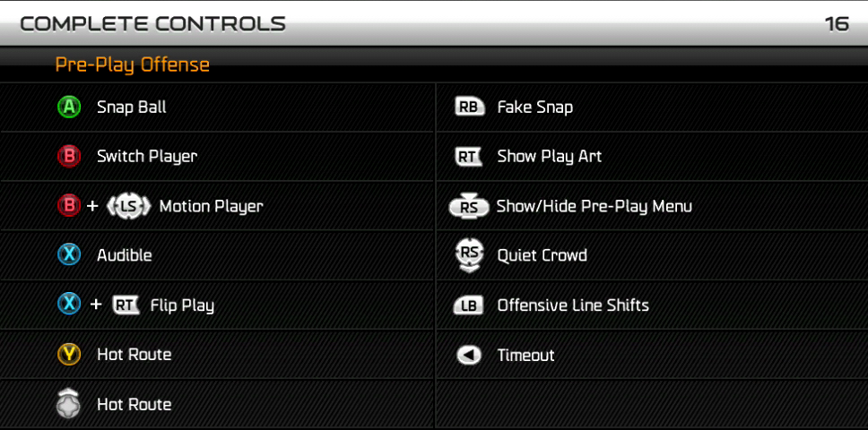Click the back arrow icon beside Timeout
868x430 pixels.
(469, 355)
